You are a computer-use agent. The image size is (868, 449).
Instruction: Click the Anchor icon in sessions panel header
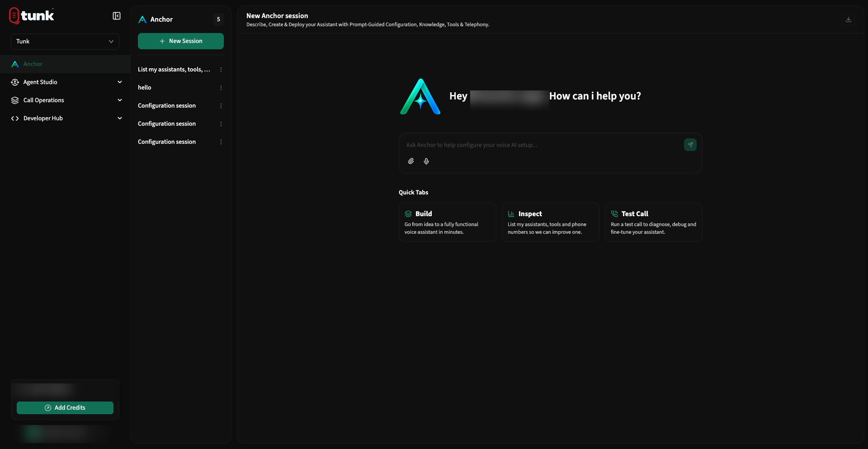point(142,19)
